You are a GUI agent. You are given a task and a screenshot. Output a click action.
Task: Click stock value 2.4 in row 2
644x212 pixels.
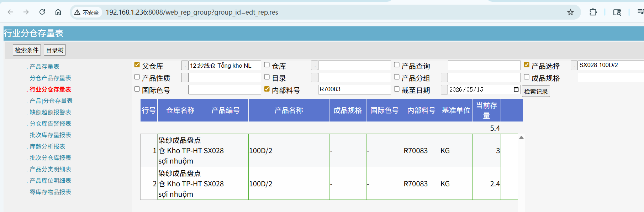coord(495,184)
